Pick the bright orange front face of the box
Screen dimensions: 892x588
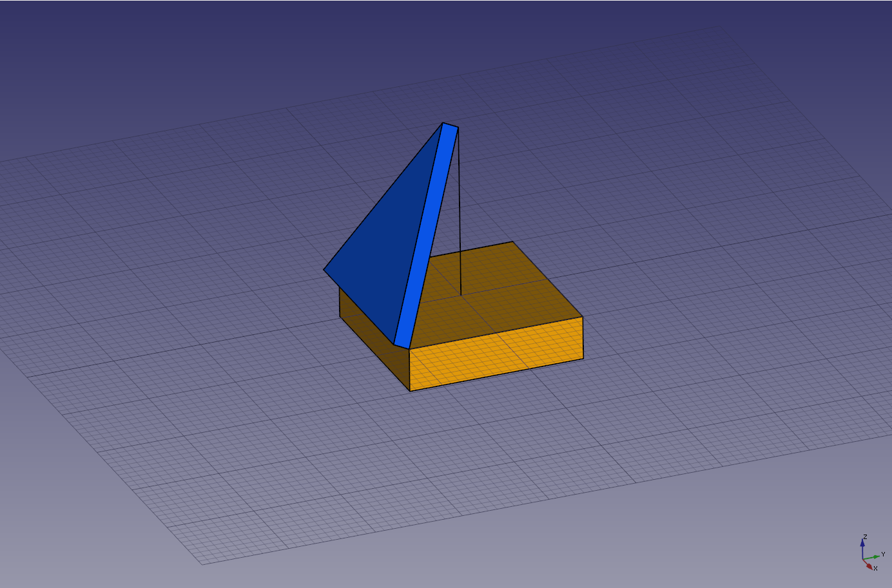496,354
